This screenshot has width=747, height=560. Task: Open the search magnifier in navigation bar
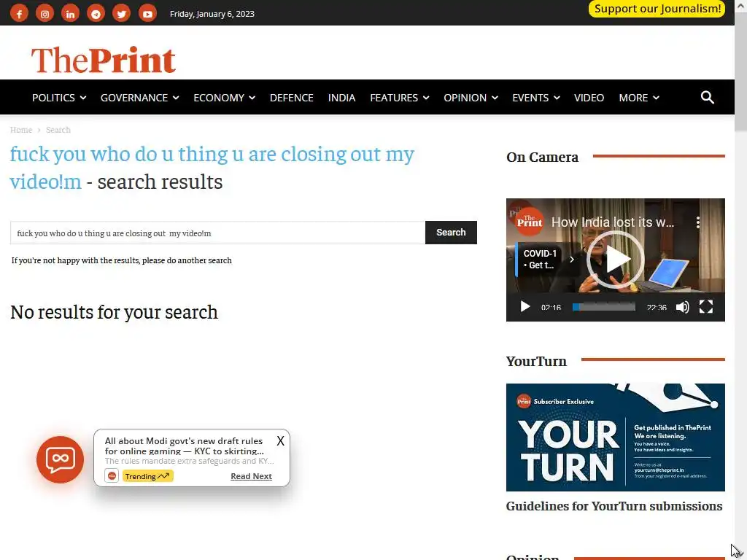click(707, 98)
